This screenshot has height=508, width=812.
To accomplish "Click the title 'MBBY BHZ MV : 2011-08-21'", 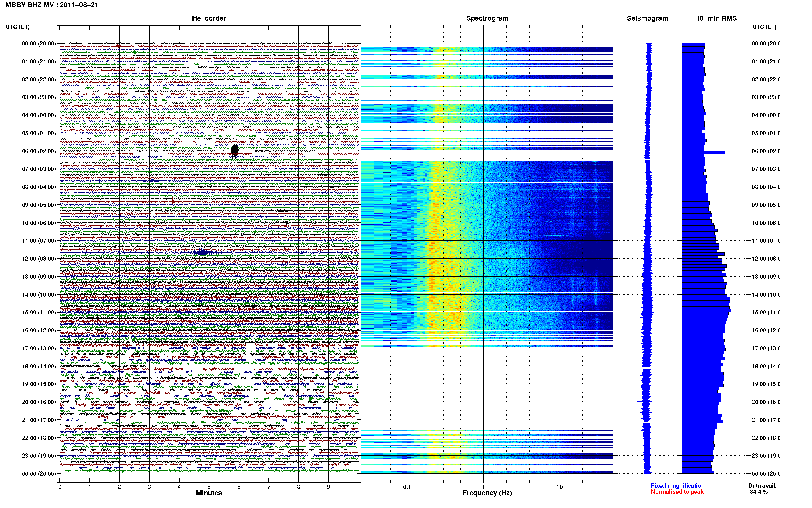I will pyautogui.click(x=52, y=5).
